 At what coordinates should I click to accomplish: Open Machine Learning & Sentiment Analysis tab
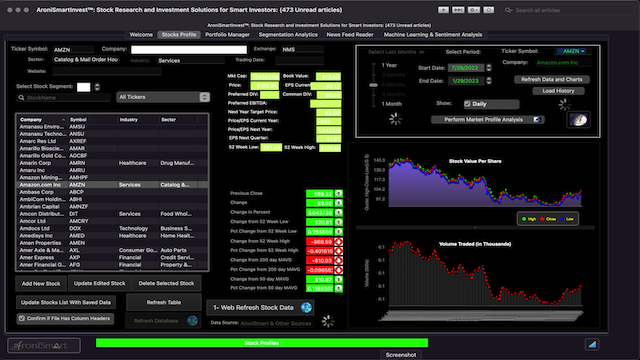433,35
